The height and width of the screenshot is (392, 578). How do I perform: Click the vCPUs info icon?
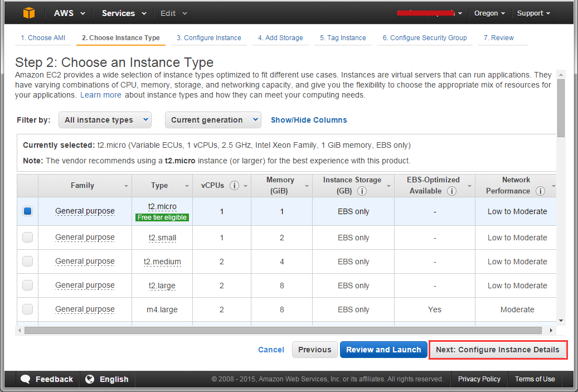pyautogui.click(x=234, y=186)
